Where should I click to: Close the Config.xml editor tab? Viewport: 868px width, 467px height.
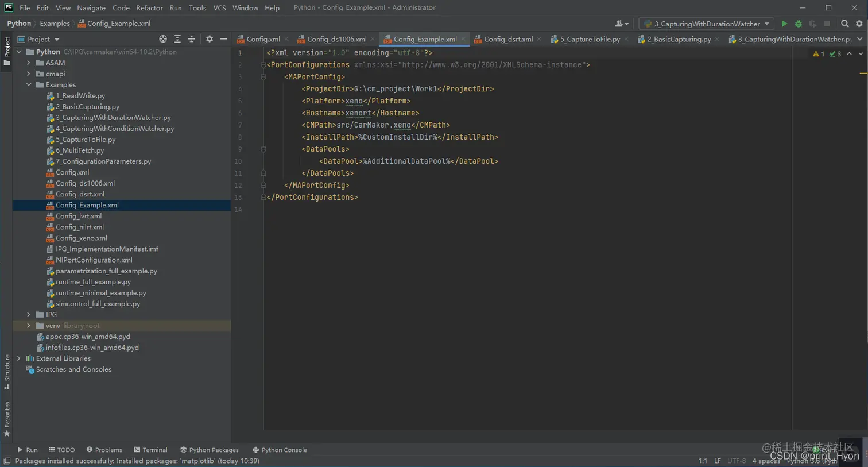(286, 39)
